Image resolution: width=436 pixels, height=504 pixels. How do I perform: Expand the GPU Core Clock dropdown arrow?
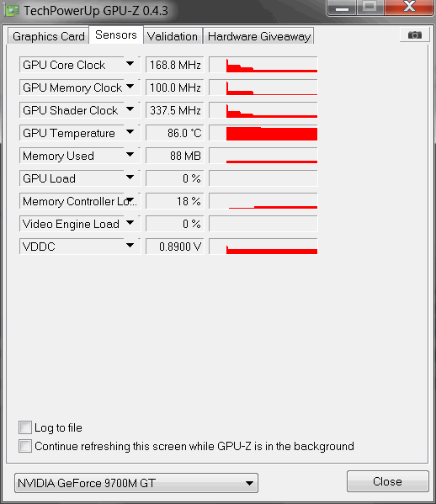pyautogui.click(x=130, y=64)
